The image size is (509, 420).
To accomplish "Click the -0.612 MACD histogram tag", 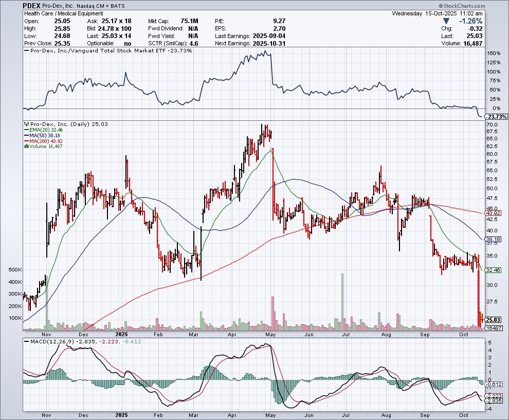I will (x=495, y=385).
